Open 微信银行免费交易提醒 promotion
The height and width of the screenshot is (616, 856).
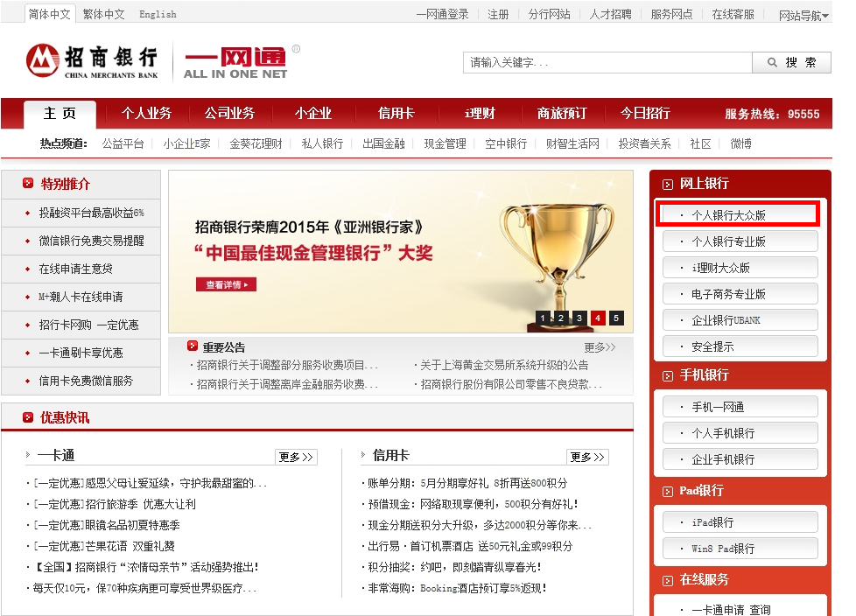click(x=92, y=241)
